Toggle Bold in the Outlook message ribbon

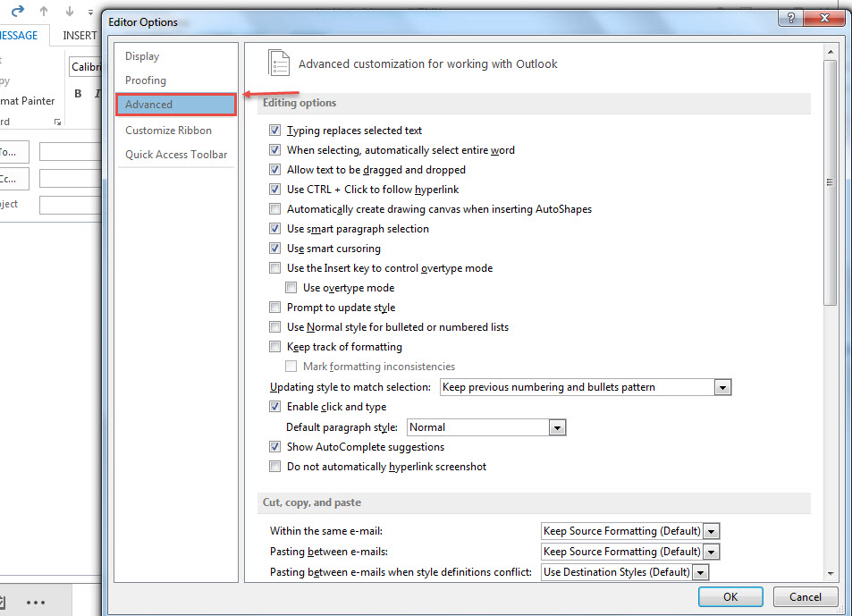pyautogui.click(x=79, y=94)
